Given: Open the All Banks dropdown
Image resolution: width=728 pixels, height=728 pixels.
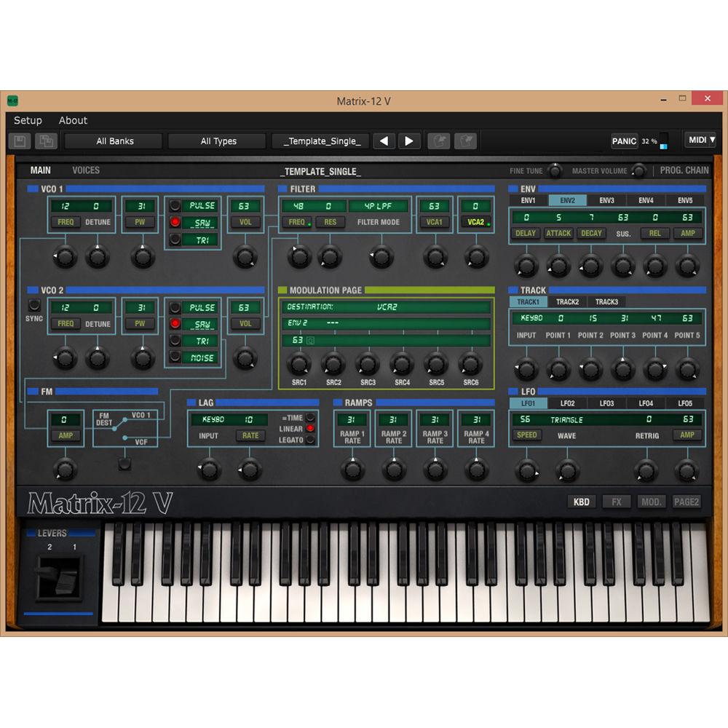Looking at the screenshot, I should point(113,140).
